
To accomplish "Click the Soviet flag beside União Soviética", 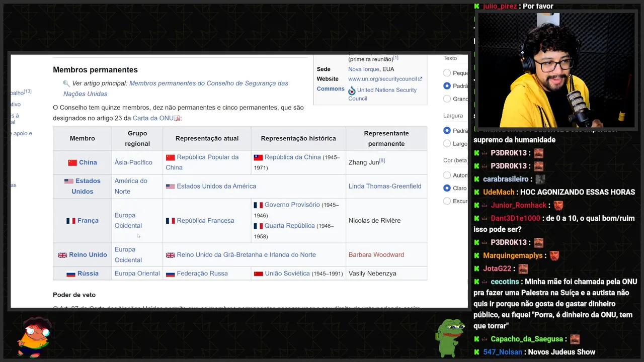I will 258,274.
